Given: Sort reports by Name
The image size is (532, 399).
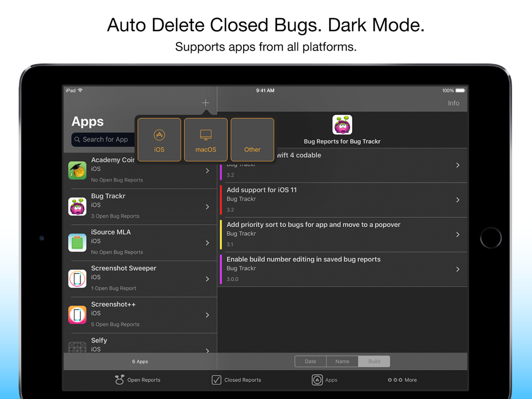Looking at the screenshot, I should (342, 361).
